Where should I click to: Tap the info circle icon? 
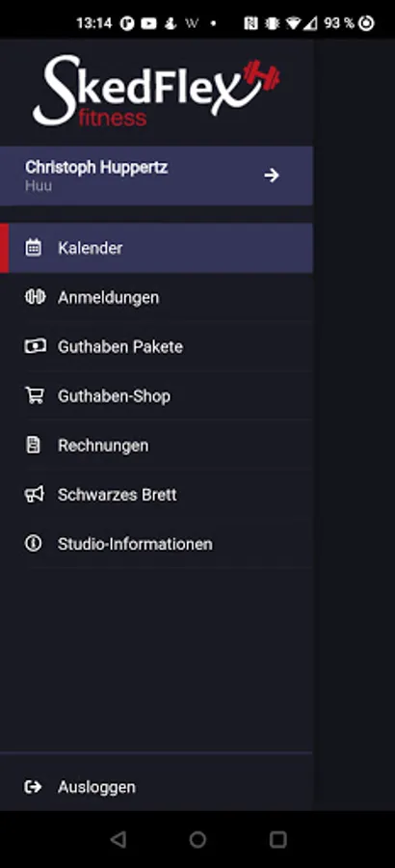pos(33,544)
